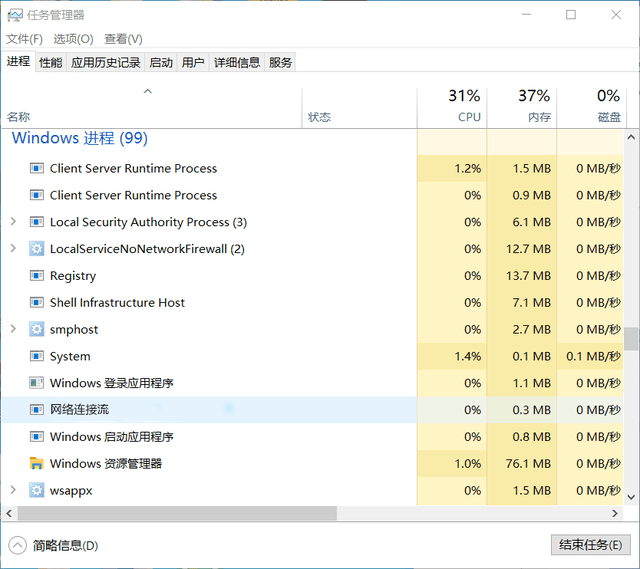The width and height of the screenshot is (640, 569).
Task: Open the 文件(F) menu
Action: 24,39
